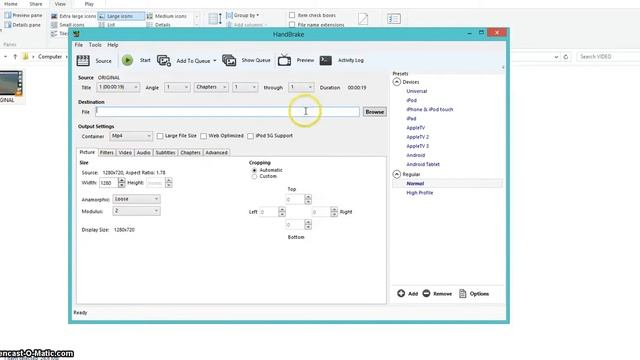Viewport: 640px width, 360px height.
Task: Open the through chapter dropdown
Action: point(301,87)
